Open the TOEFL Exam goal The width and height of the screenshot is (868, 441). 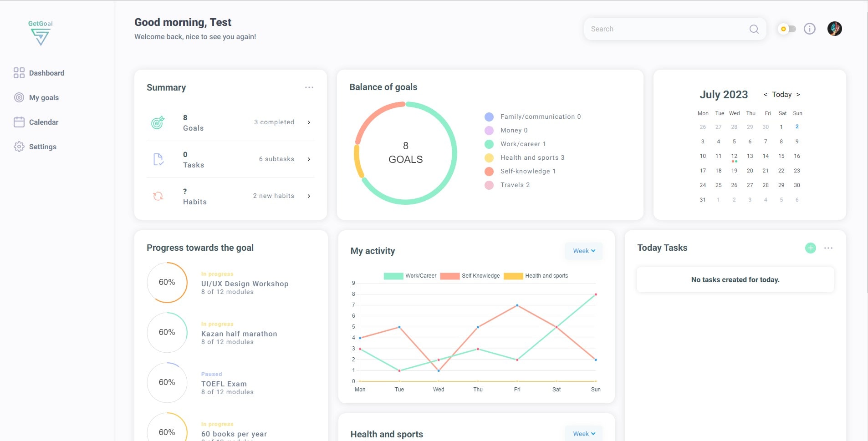tap(224, 384)
